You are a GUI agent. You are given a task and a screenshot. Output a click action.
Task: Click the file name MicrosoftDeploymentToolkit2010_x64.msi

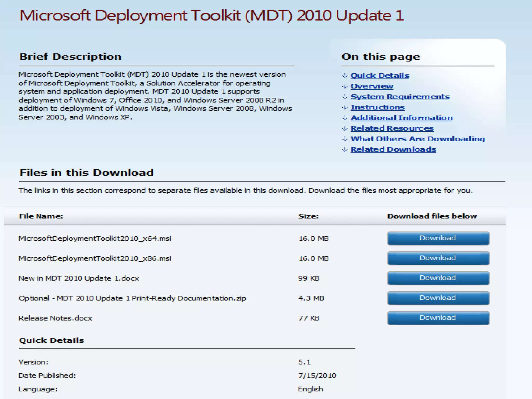click(95, 238)
